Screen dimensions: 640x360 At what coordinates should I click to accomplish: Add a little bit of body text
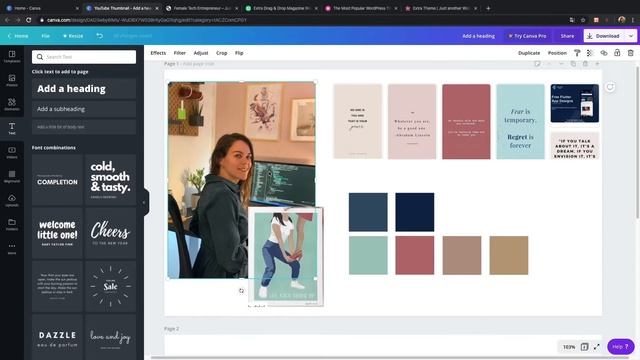pyautogui.click(x=84, y=127)
